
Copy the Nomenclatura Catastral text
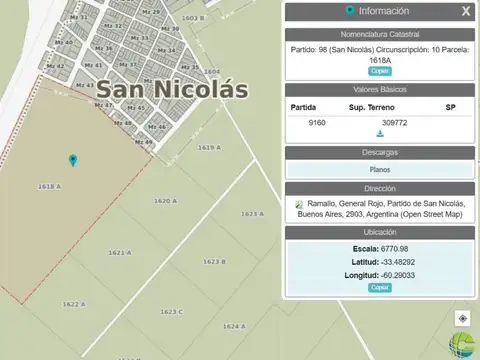point(380,71)
